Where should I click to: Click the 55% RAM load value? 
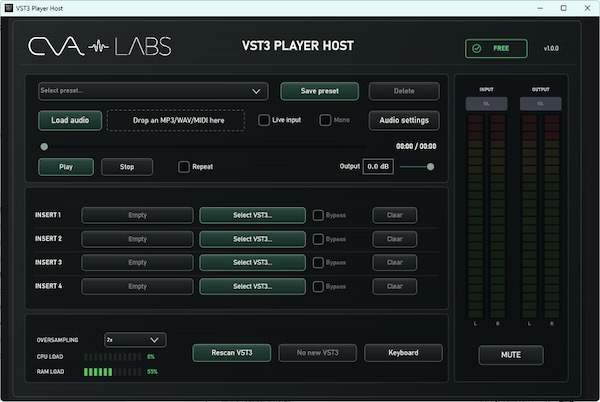pyautogui.click(x=152, y=372)
